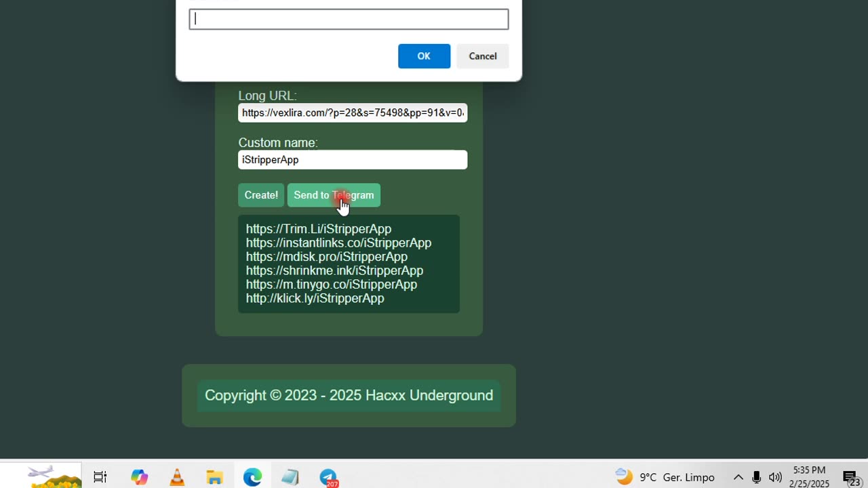Viewport: 868px width, 488px height.
Task: Open Telegram from the taskbar
Action: [x=328, y=477]
